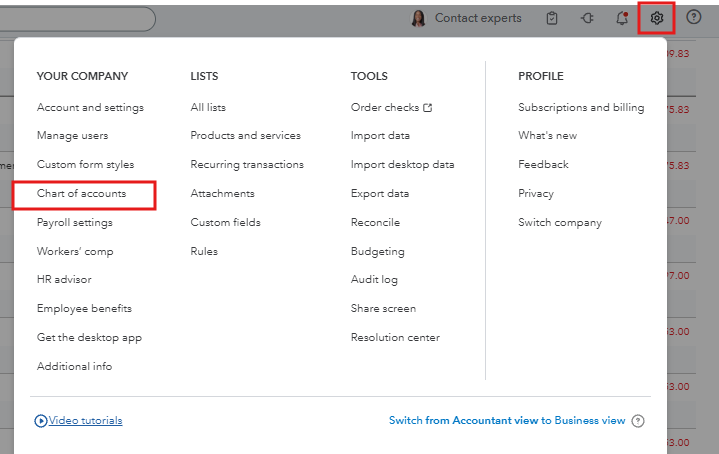Image resolution: width=719 pixels, height=454 pixels.
Task: Select Audit log
Action: (374, 280)
